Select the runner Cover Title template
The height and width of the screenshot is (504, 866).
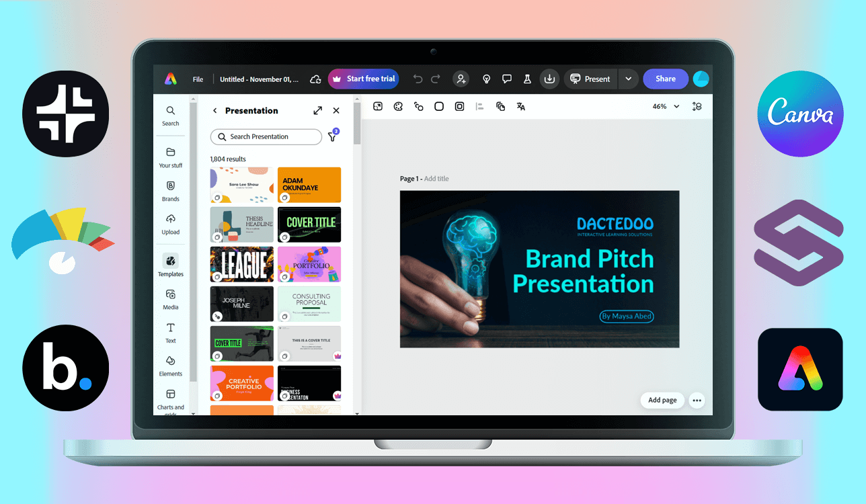click(242, 343)
